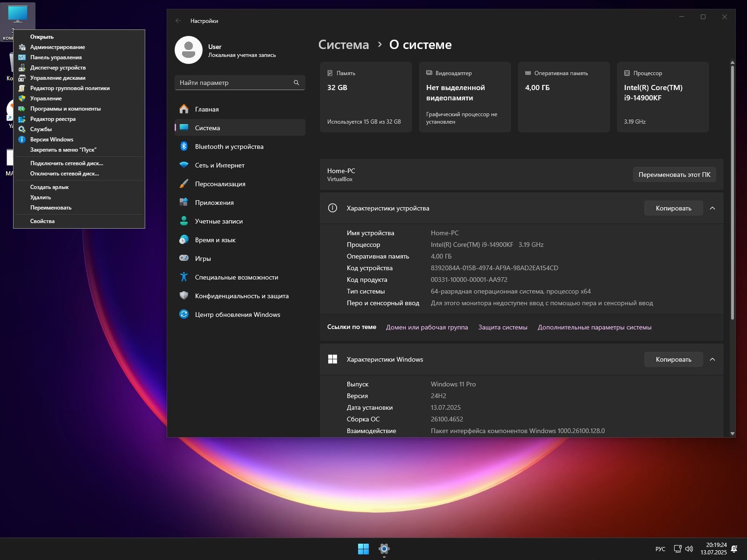Click the Выпуск value Windows 11 Pro
The width and height of the screenshot is (747, 560).
453,384
